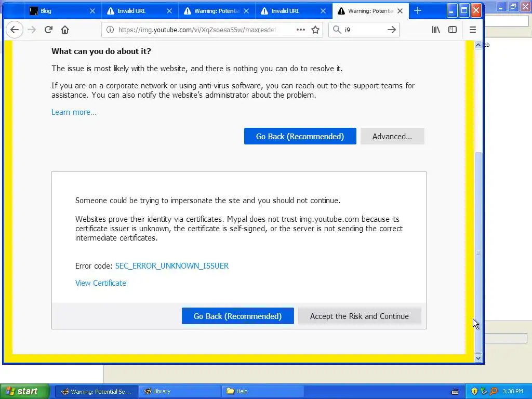Close the active Warning tab

point(400,11)
